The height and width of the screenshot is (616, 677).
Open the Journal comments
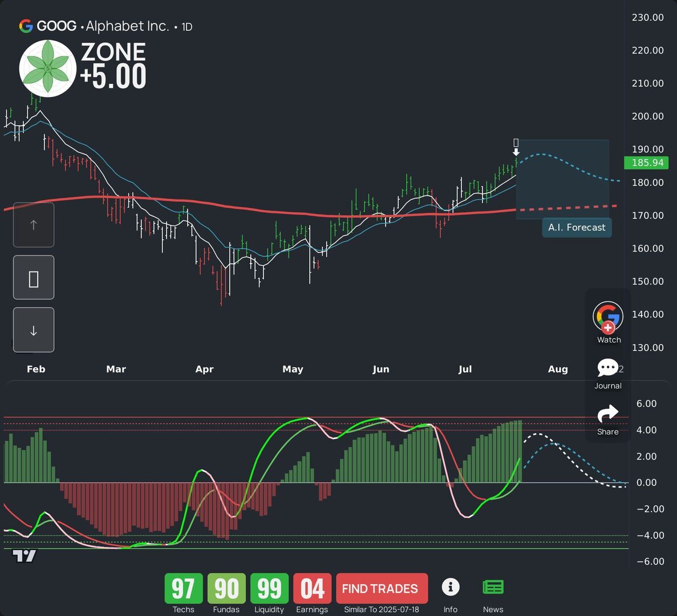click(608, 374)
